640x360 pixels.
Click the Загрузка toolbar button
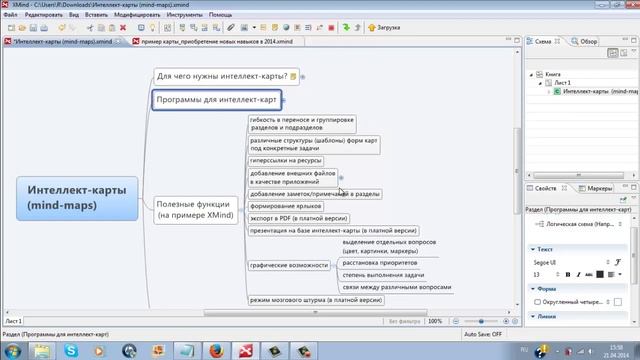point(384,28)
